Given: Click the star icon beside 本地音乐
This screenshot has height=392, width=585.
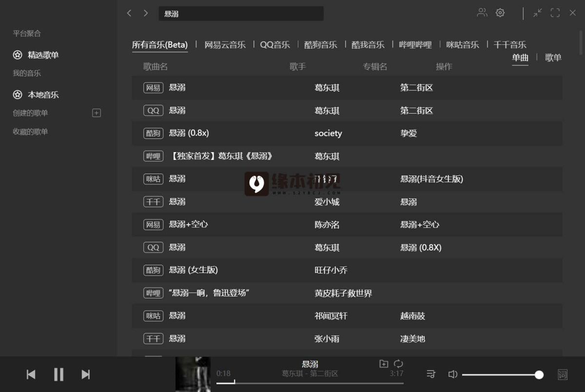Looking at the screenshot, I should coord(18,95).
